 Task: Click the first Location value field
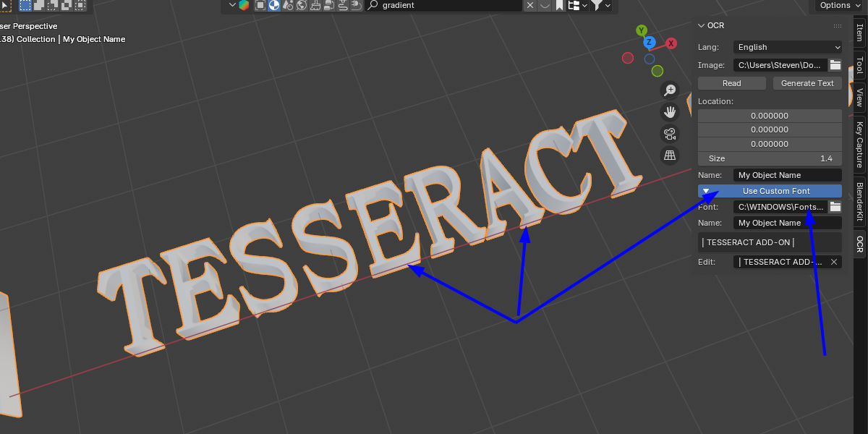[770, 116]
